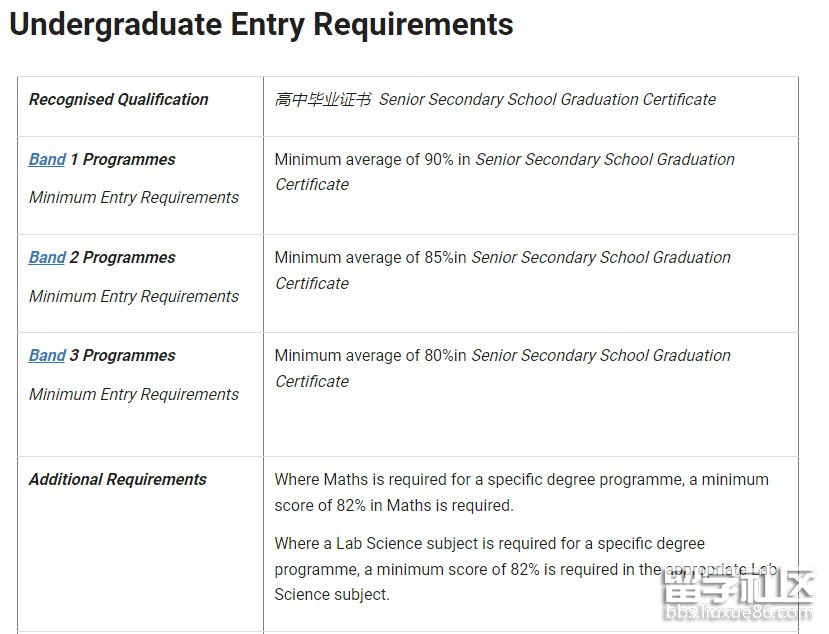Click the Minimum average of 90% text
Viewport: 829px width, 634px height.
372,160
